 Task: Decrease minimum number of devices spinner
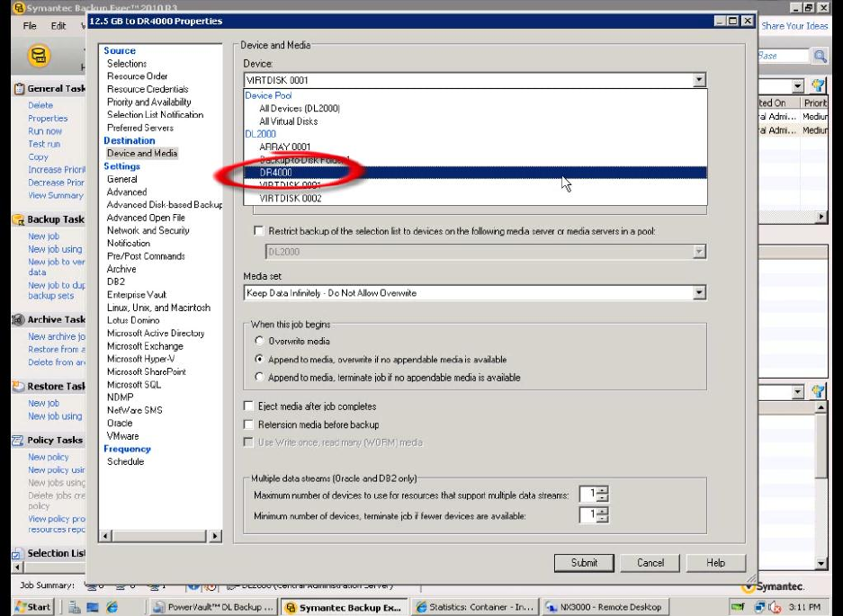603,519
